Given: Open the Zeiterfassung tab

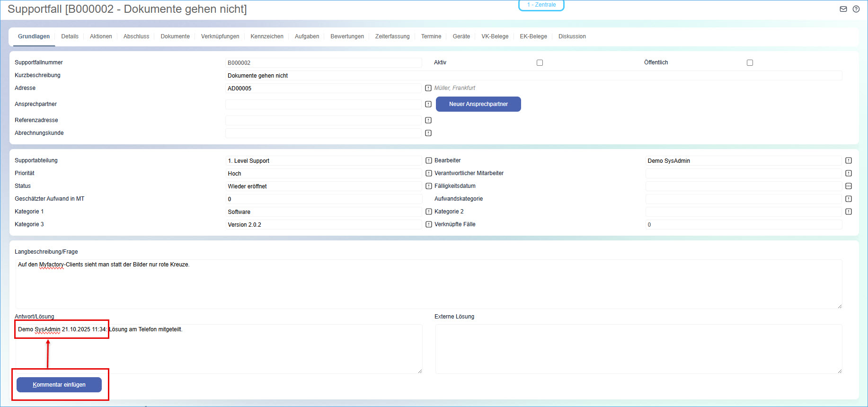Looking at the screenshot, I should [x=392, y=36].
